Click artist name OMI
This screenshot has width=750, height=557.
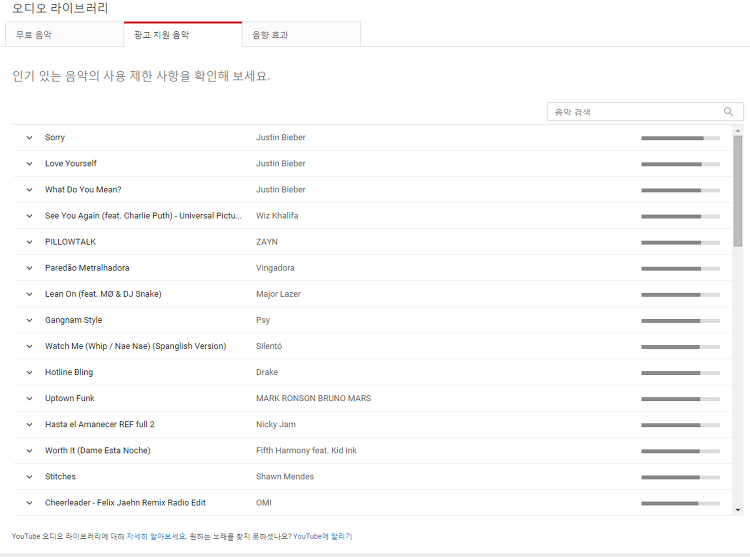[264, 502]
